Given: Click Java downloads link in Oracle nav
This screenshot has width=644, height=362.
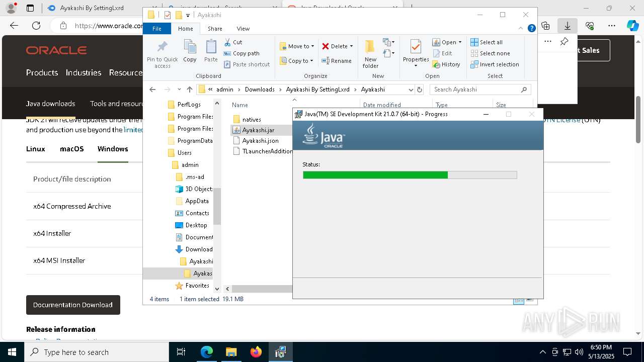Looking at the screenshot, I should coord(51,104).
